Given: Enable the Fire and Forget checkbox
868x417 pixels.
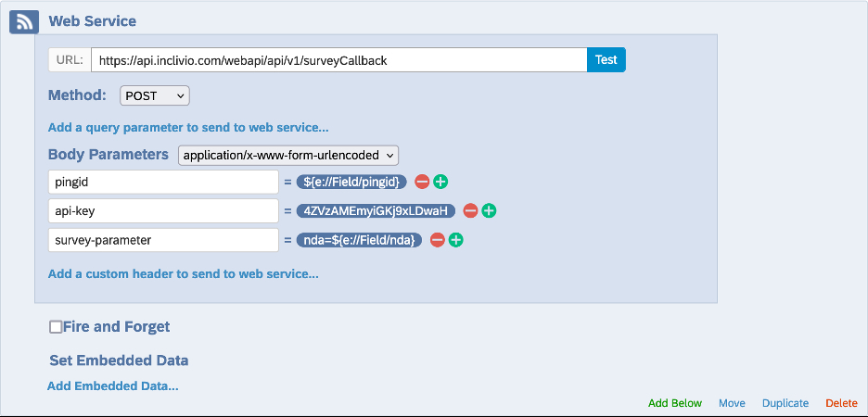Looking at the screenshot, I should [56, 326].
